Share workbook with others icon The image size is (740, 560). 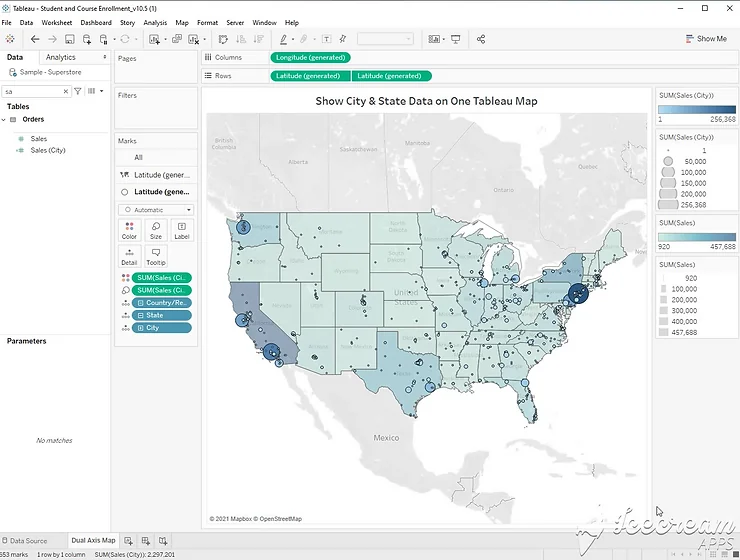point(481,39)
